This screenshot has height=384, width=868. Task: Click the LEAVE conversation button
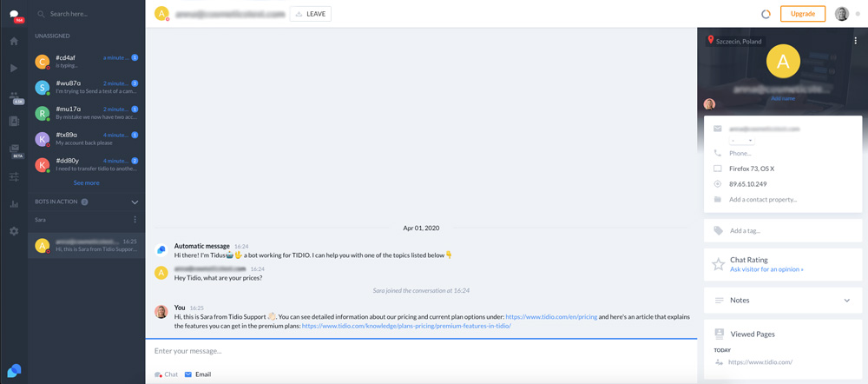click(x=311, y=15)
